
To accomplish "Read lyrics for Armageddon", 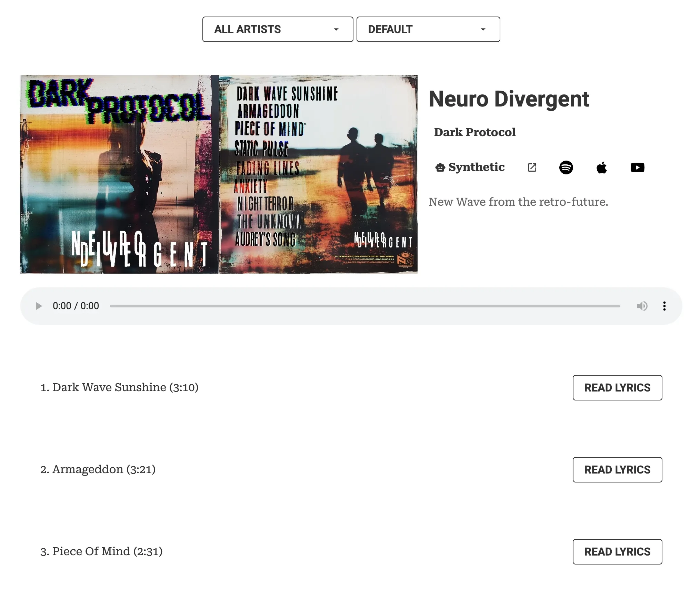I will point(617,470).
